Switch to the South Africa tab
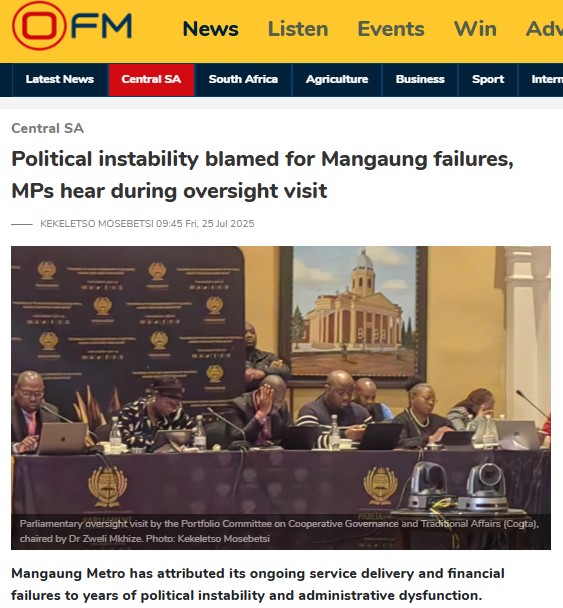563x608 pixels. (x=243, y=79)
